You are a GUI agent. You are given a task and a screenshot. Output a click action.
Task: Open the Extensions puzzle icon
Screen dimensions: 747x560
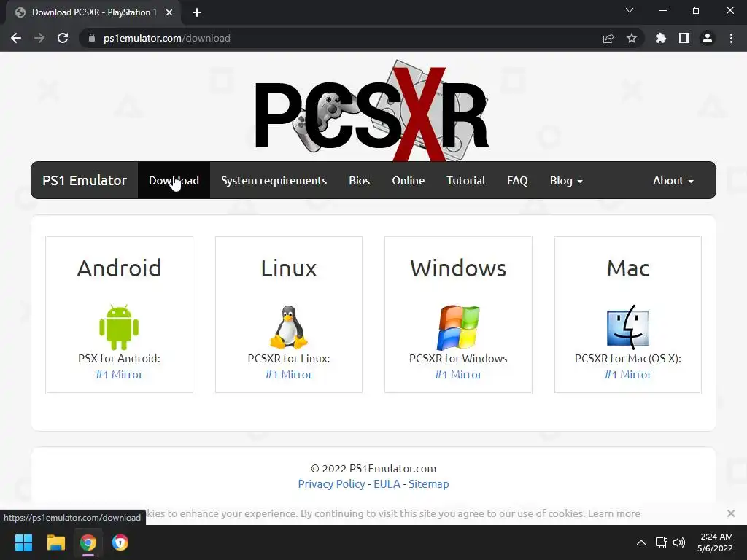(x=661, y=38)
